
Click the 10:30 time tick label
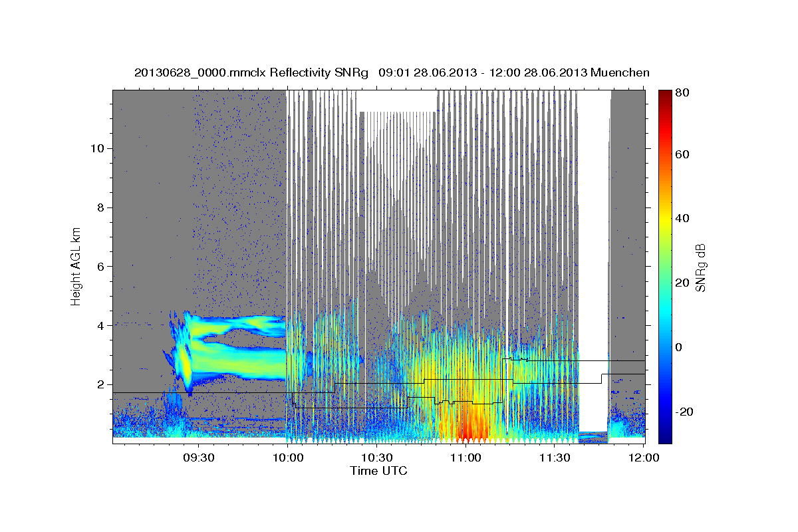click(376, 458)
